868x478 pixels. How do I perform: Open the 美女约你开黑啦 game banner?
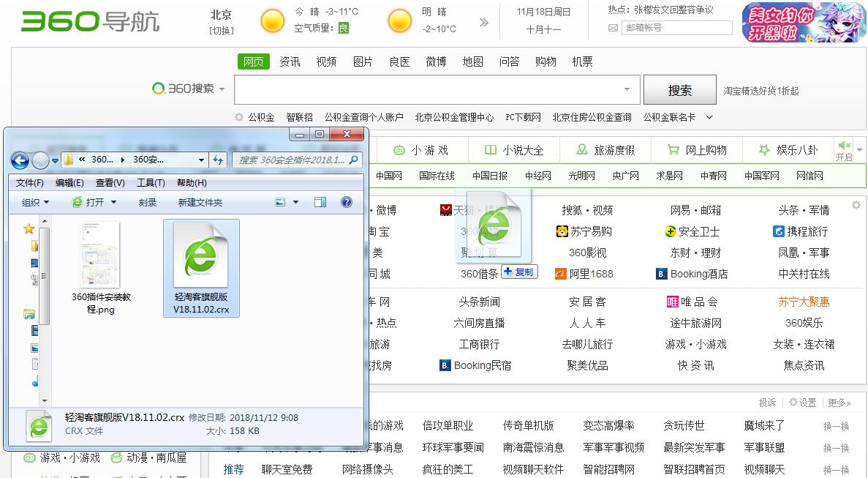click(804, 22)
